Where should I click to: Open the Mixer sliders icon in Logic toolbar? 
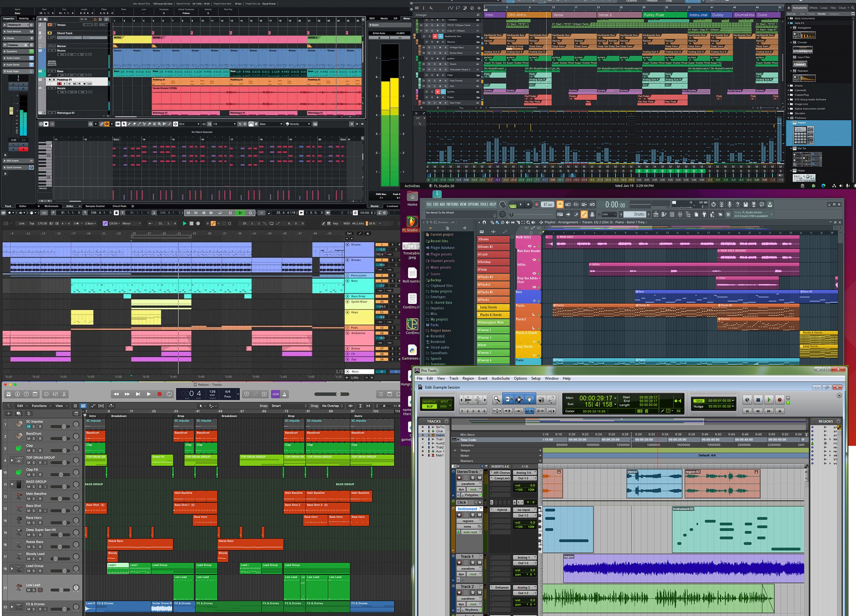coord(56,394)
